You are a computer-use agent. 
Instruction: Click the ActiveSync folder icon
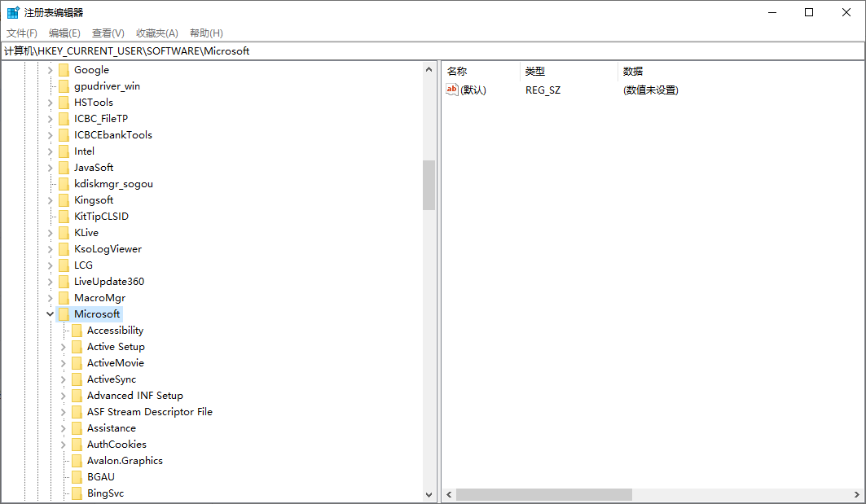click(78, 379)
